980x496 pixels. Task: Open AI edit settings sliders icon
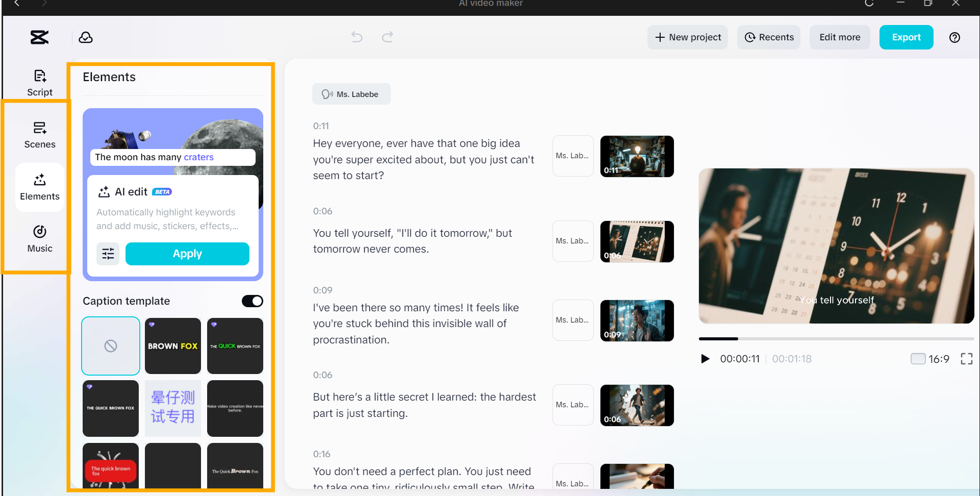pos(108,254)
